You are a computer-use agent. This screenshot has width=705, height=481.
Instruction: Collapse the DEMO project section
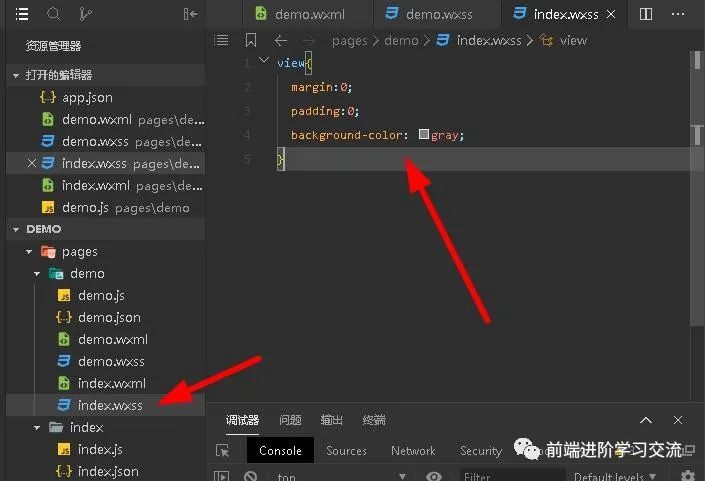[x=16, y=229]
